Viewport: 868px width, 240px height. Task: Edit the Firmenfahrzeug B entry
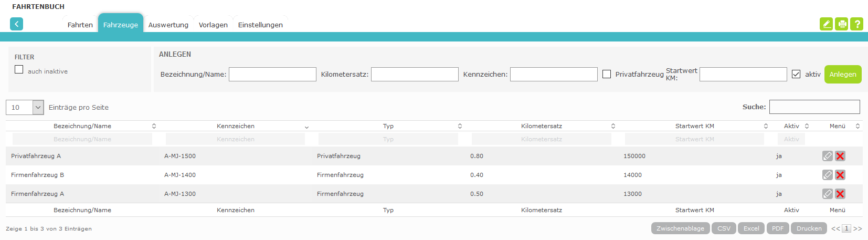click(x=827, y=175)
